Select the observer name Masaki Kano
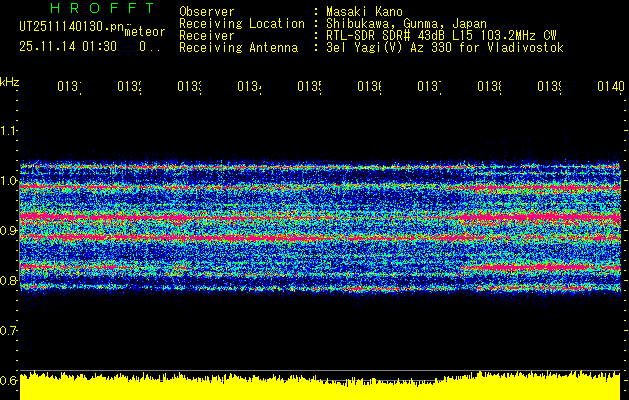The width and height of the screenshot is (629, 400). click(x=364, y=11)
